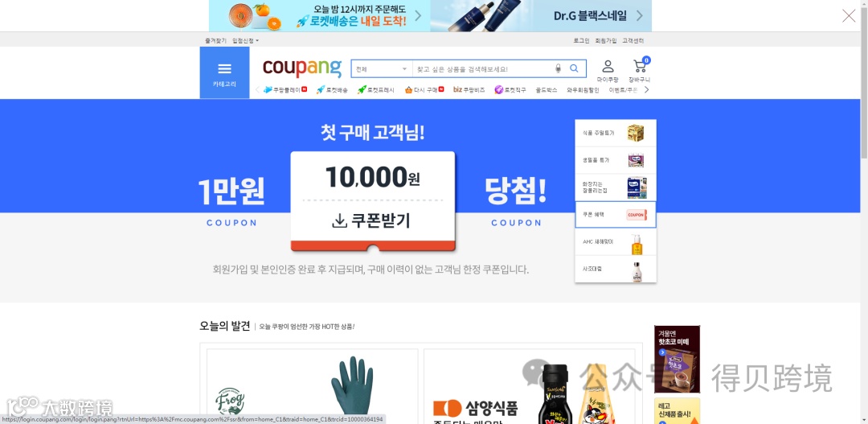The width and height of the screenshot is (868, 424).
Task: Expand the 입점신청 dropdown
Action: pyautogui.click(x=245, y=40)
